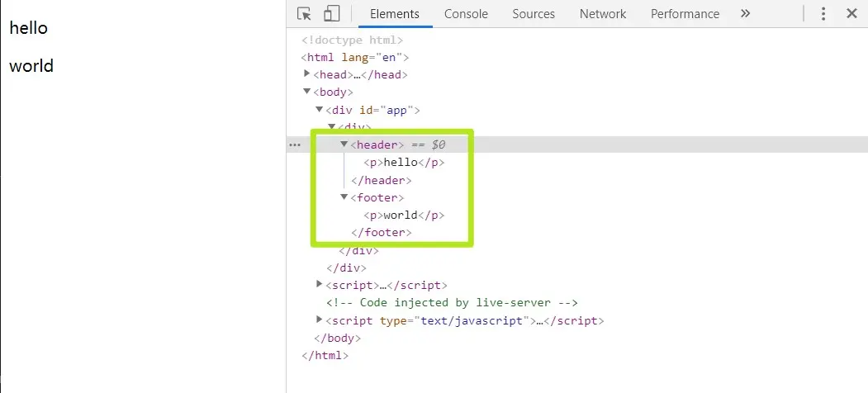Select the <!doctype html> line
This screenshot has height=393, width=868.
click(352, 40)
